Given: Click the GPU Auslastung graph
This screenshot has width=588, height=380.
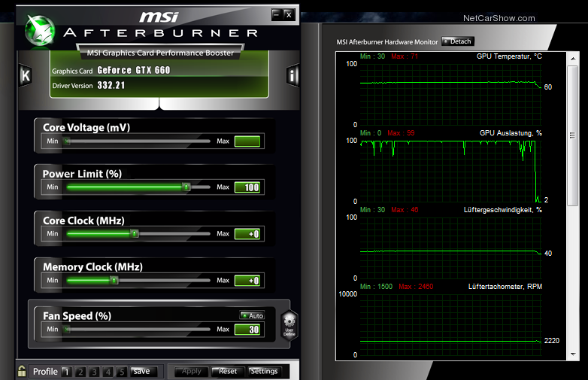Looking at the screenshot, I should coord(450,171).
